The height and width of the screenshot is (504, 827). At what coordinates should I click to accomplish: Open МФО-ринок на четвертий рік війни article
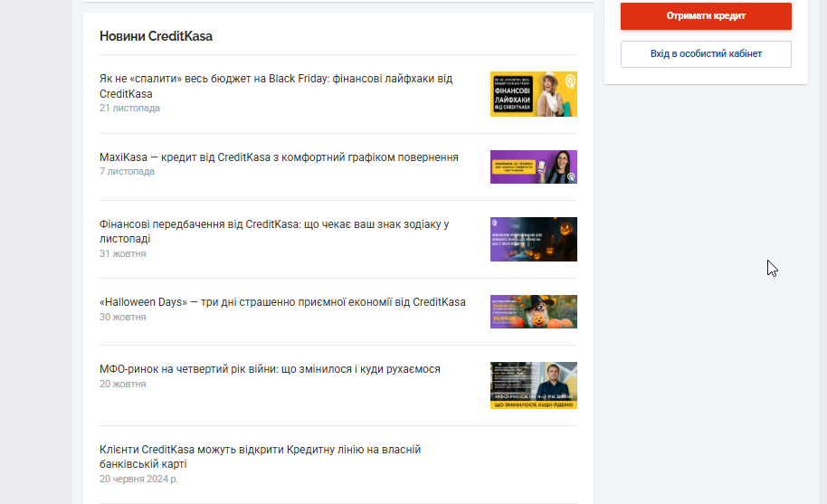270,369
